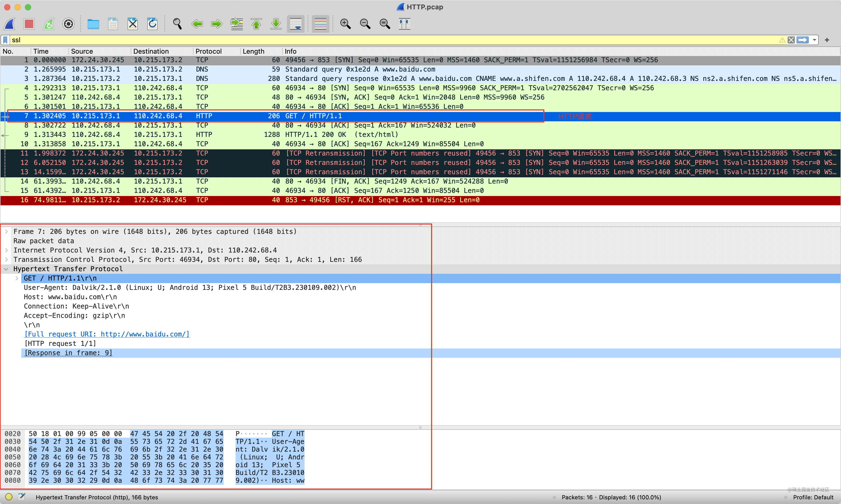
Task: Select packet 1 SYN row
Action: 420,60
